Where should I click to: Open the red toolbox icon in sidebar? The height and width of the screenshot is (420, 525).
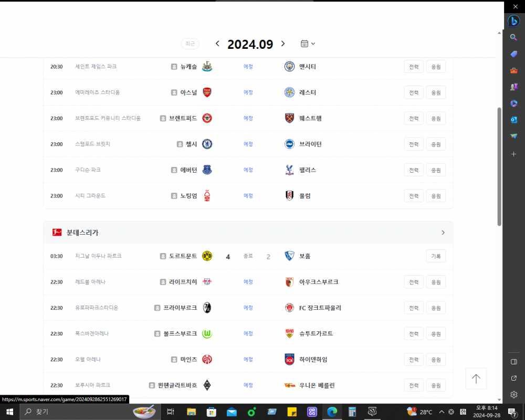point(513,70)
